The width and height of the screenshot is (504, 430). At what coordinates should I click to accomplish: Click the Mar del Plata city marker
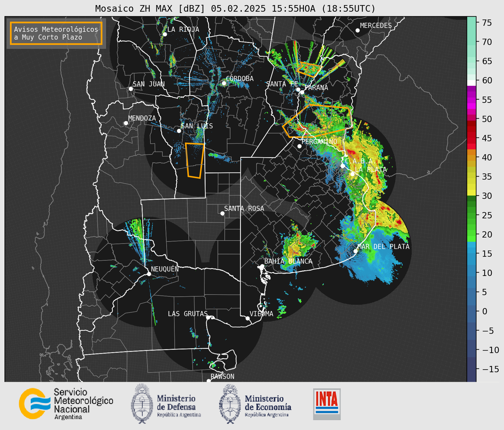(356, 251)
